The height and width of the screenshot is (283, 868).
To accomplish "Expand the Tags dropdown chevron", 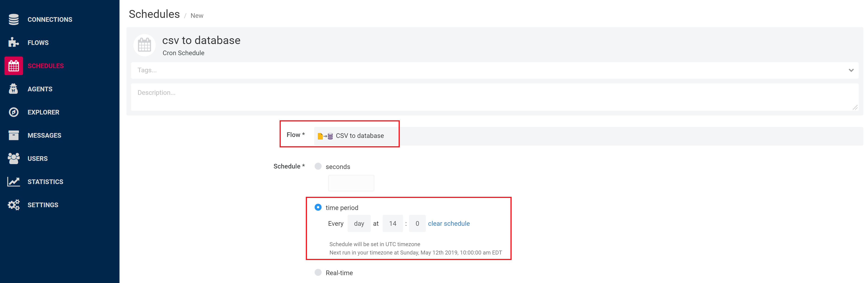I will (851, 70).
